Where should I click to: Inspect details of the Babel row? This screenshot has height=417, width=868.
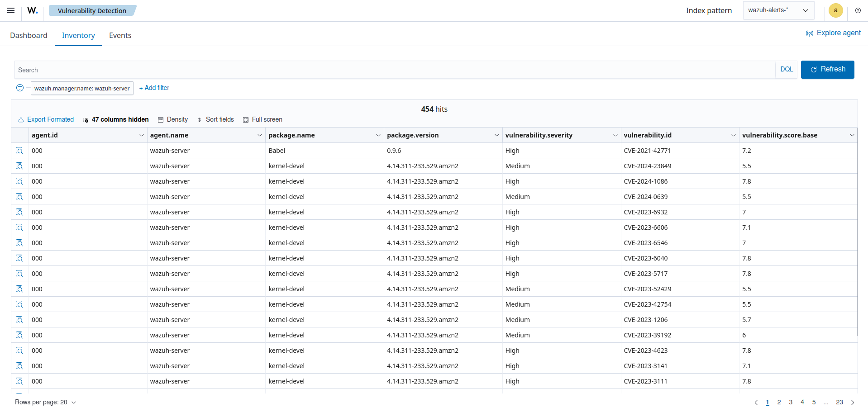(19, 151)
